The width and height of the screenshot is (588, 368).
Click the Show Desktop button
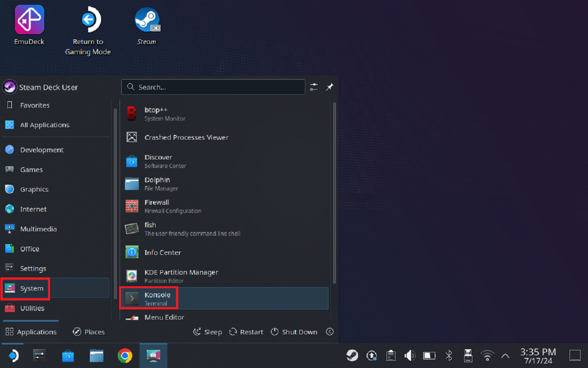click(575, 356)
